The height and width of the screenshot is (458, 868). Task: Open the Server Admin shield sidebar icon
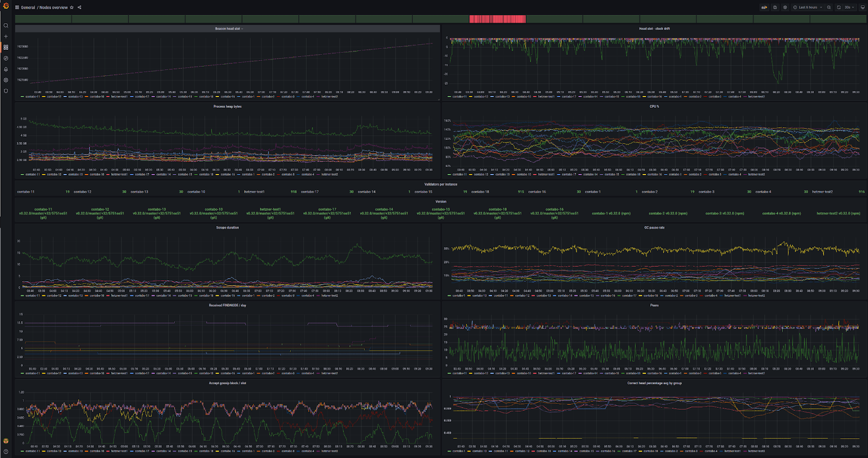click(x=6, y=91)
